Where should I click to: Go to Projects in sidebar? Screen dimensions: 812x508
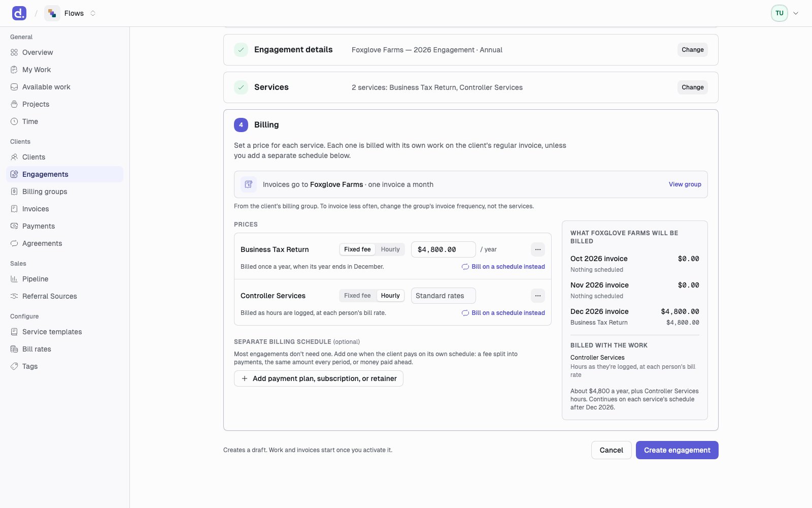(x=64, y=104)
